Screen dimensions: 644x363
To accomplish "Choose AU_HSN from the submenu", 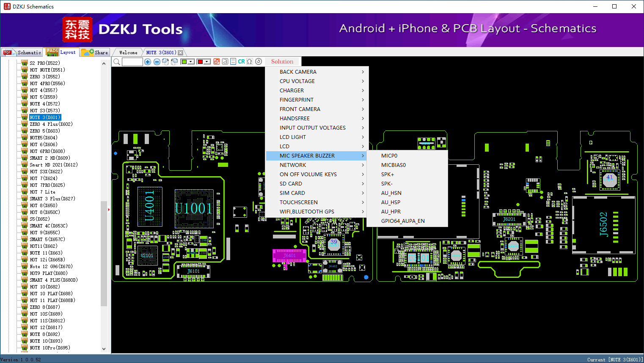I will (x=407, y=193).
